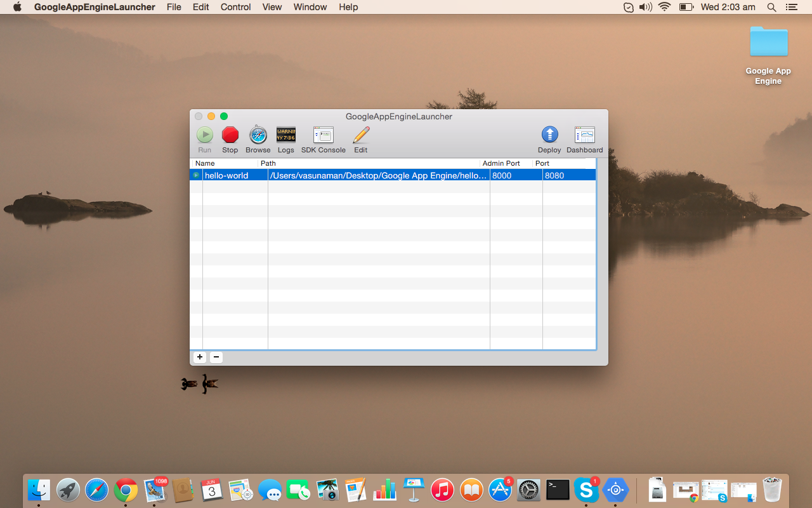Open the Notification Center menu icon
This screenshot has width=812, height=508.
click(x=791, y=7)
